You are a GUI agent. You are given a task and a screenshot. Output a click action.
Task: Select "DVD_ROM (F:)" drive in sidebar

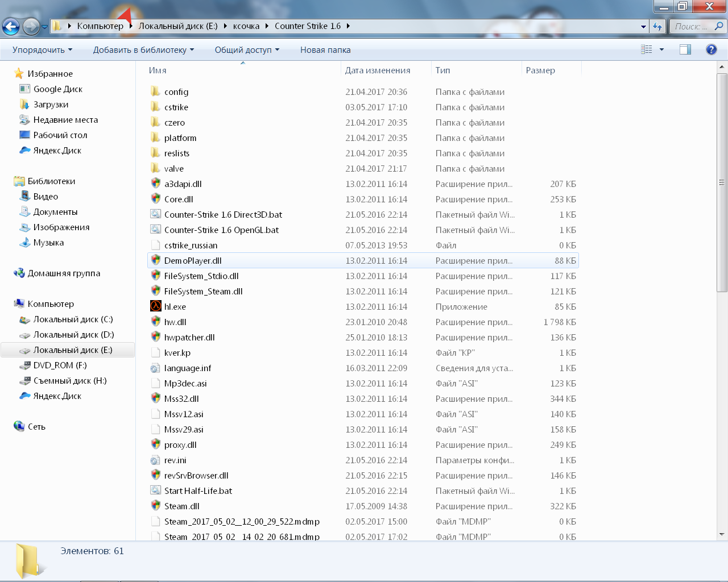[60, 365]
